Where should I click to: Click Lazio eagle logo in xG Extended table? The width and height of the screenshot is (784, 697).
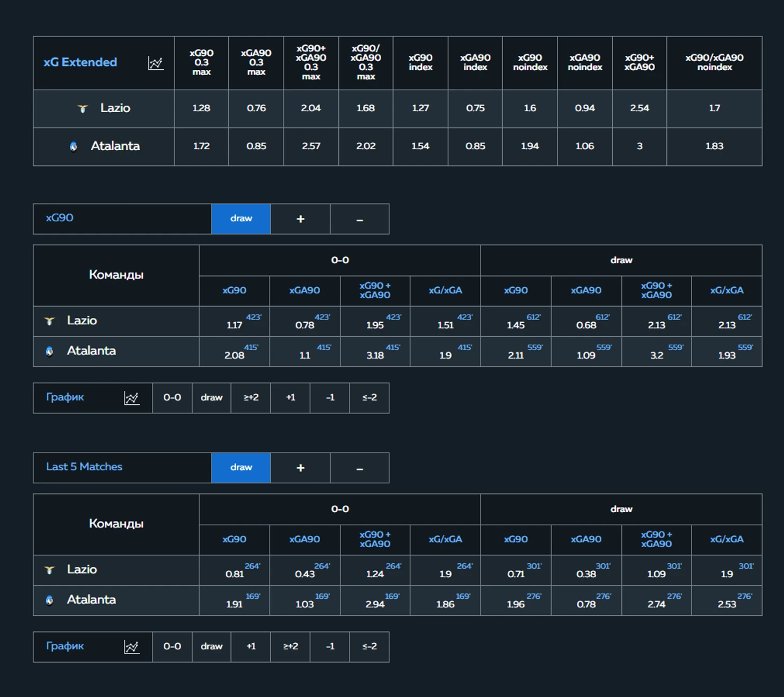tap(83, 108)
